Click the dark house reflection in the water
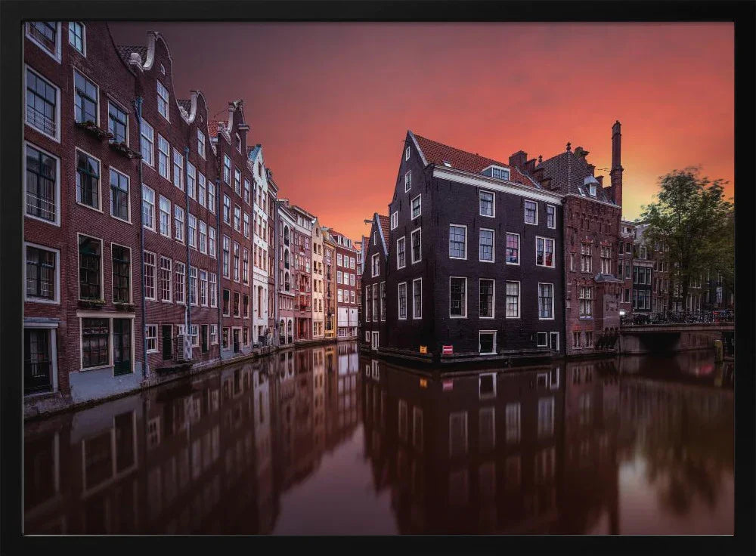The height and width of the screenshot is (556, 756). click(x=469, y=438)
